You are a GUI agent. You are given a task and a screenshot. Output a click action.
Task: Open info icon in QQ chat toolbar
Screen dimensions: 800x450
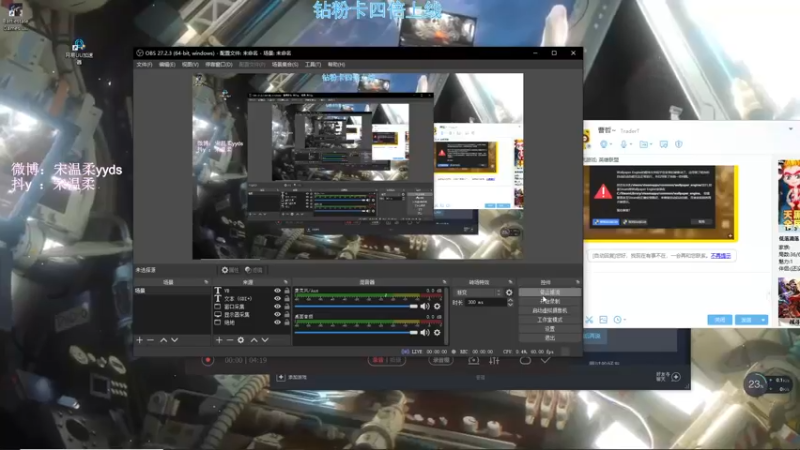[679, 144]
